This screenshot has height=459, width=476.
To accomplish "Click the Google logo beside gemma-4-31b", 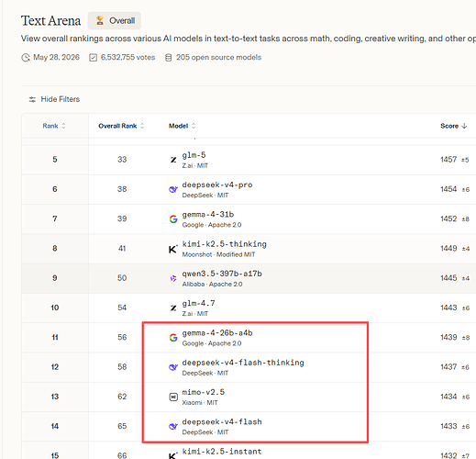I will (x=173, y=219).
